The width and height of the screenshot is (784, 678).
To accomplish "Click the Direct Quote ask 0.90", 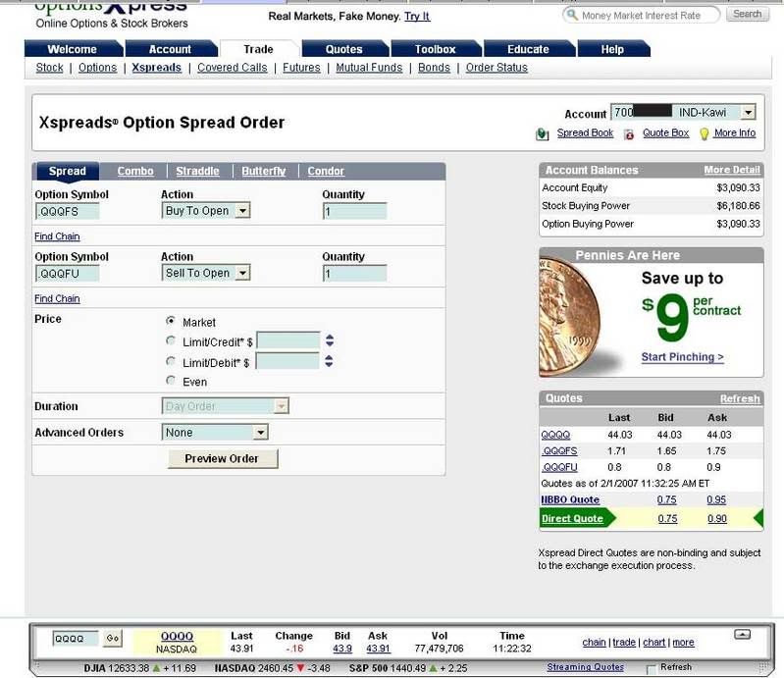I will [717, 518].
